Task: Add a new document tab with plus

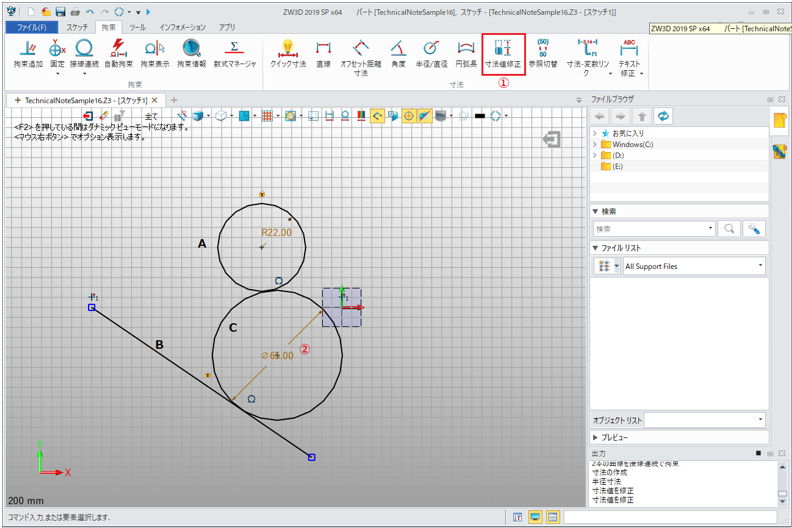Action: (x=174, y=100)
